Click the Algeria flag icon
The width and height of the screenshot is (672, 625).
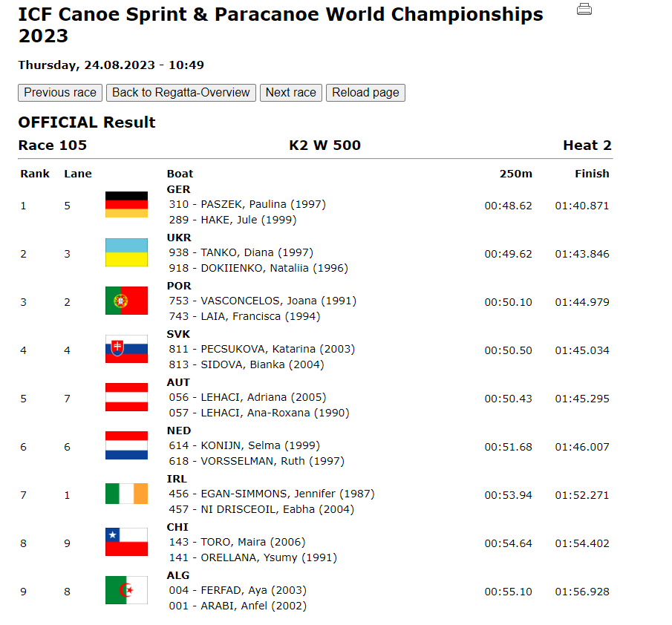[x=126, y=590]
